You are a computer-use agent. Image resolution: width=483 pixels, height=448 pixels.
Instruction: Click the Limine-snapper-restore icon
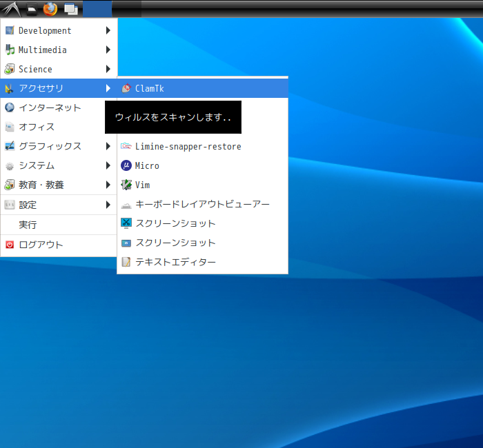click(x=126, y=146)
